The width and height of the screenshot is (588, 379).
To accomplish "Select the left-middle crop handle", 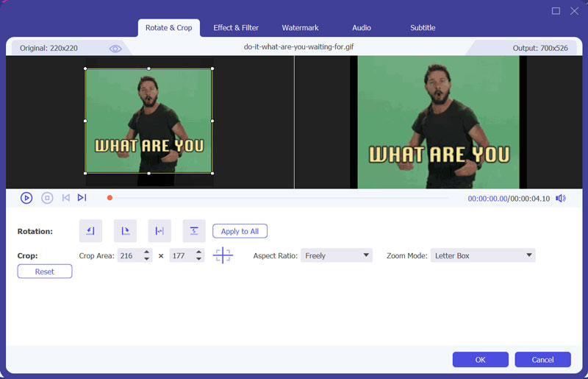I will 85,121.
